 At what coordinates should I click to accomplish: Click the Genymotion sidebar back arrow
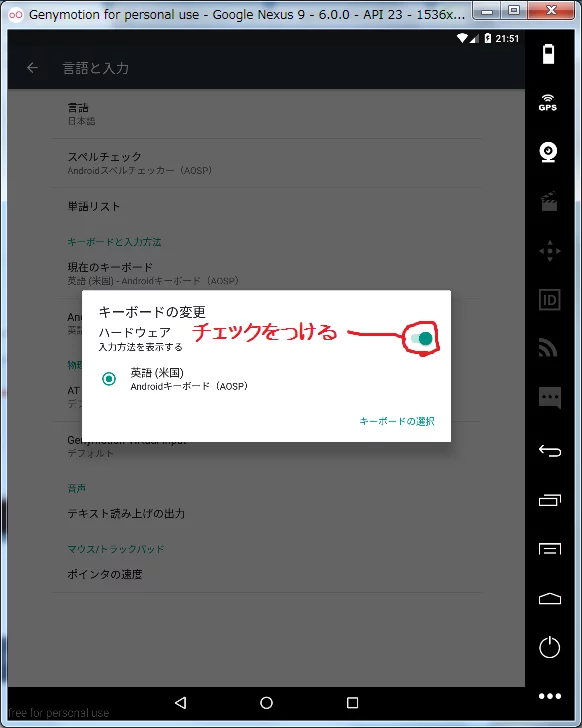550,450
